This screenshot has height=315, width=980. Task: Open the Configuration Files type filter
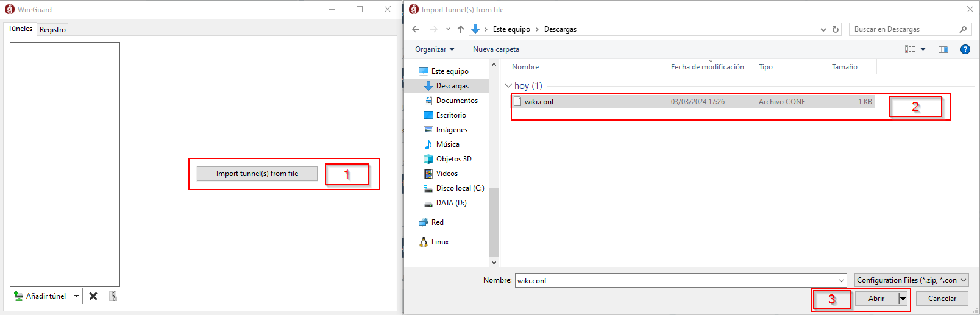pos(911,280)
